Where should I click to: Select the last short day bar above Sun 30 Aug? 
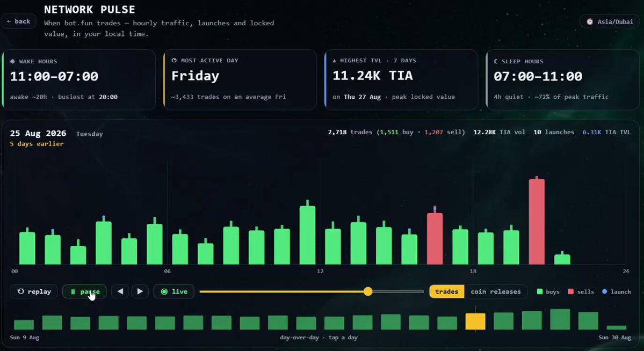(617, 327)
